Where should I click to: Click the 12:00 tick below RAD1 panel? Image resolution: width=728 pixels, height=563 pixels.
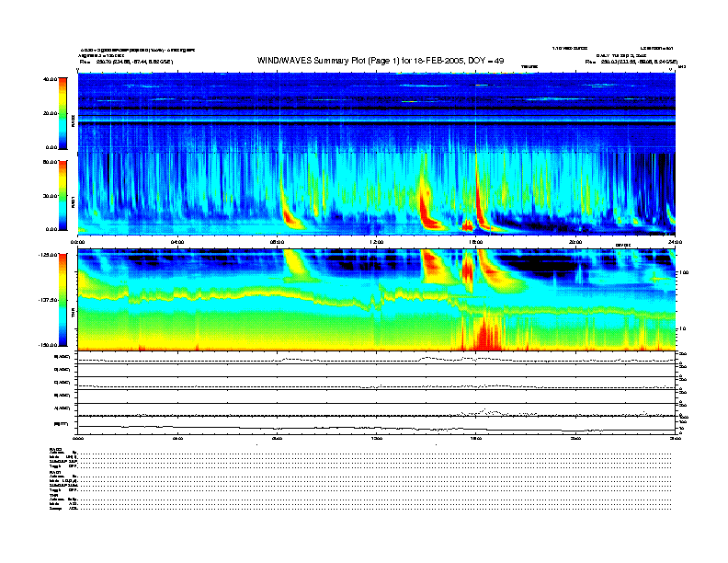[x=377, y=242]
